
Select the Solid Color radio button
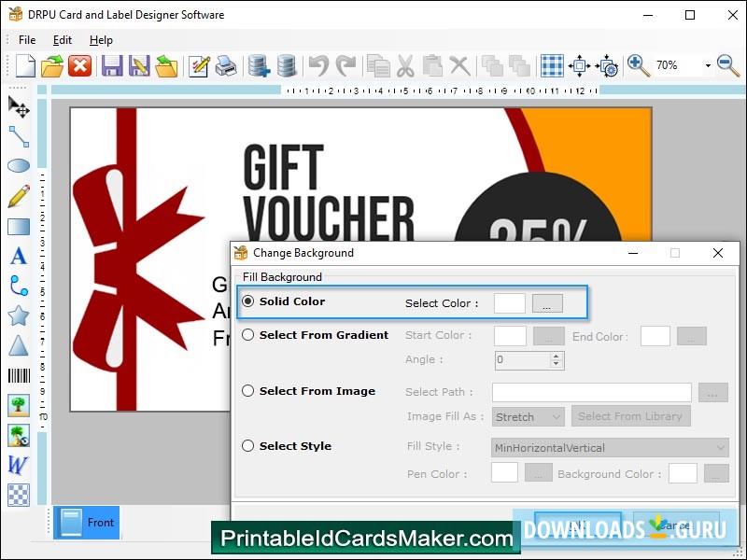[x=247, y=301]
